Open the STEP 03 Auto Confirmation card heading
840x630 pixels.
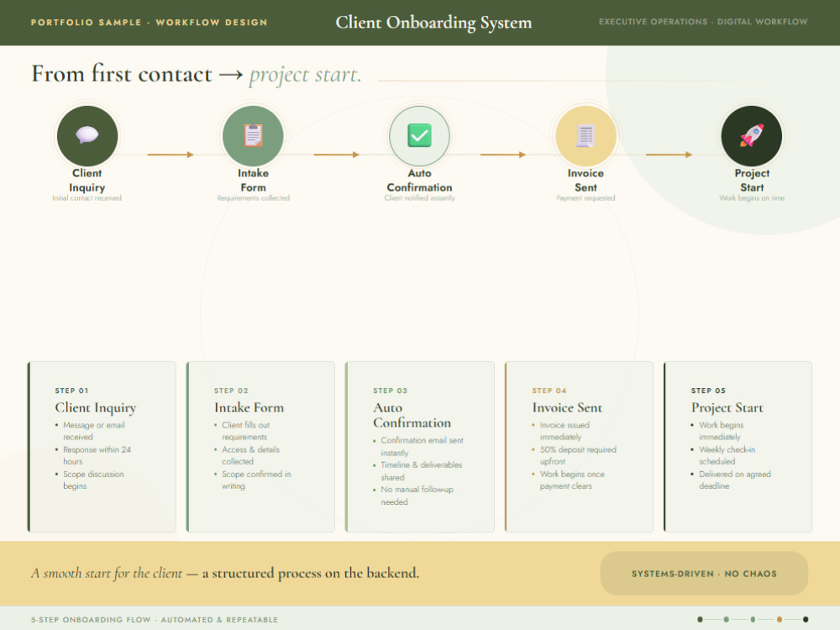412,415
